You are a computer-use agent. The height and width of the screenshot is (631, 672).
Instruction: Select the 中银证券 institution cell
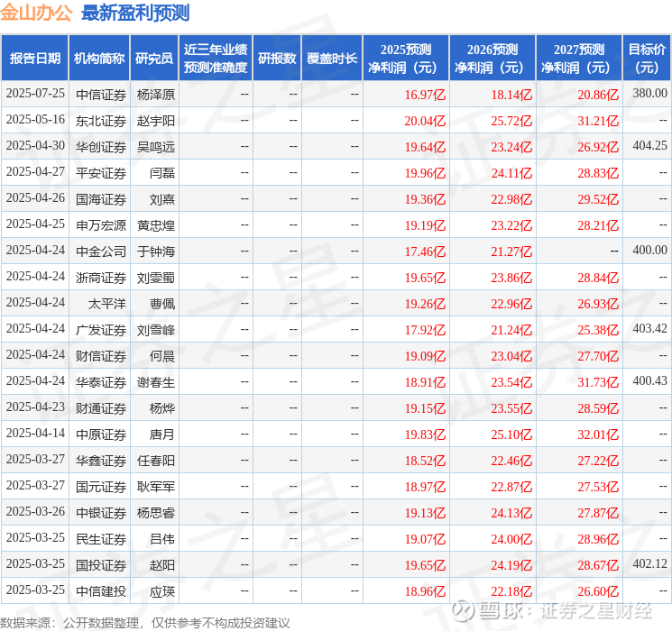[x=101, y=513]
